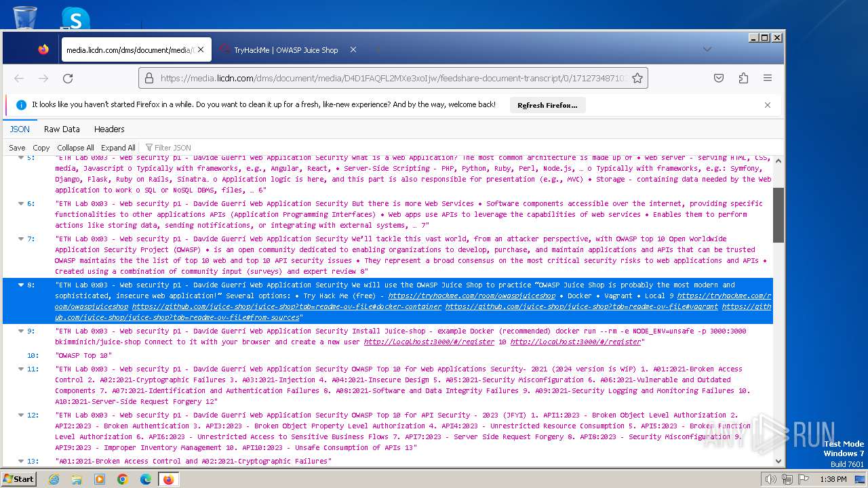Click the Refresh Firefox button
The width and height of the screenshot is (868, 488).
coord(547,105)
